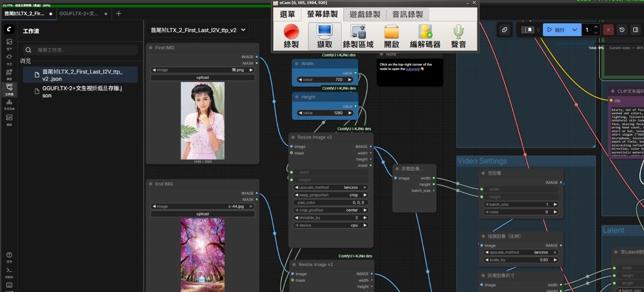The width and height of the screenshot is (644, 292).
Task: Expand the workflow title name dropdown chevron
Action: (x=243, y=30)
